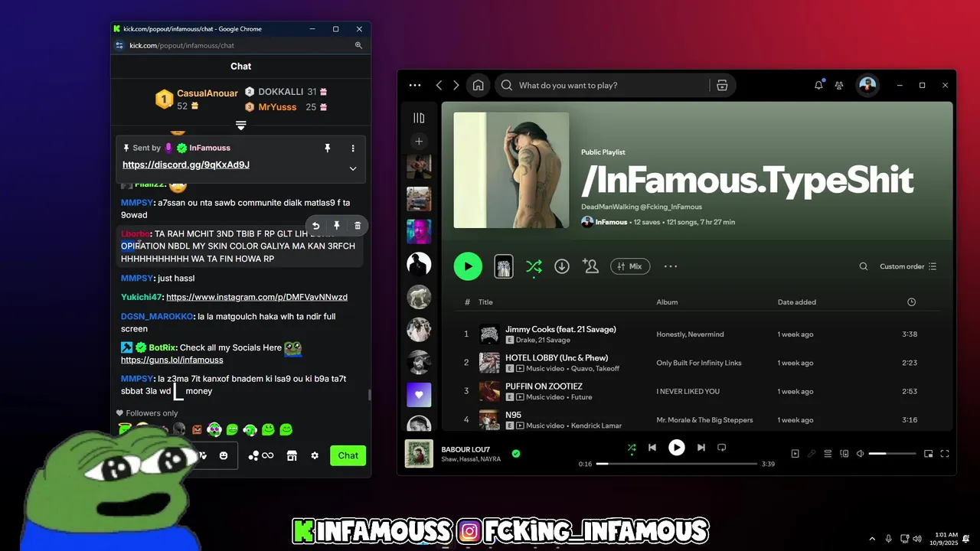This screenshot has width=980, height=551.
Task: Open Spotify What's New bell
Action: pos(818,85)
